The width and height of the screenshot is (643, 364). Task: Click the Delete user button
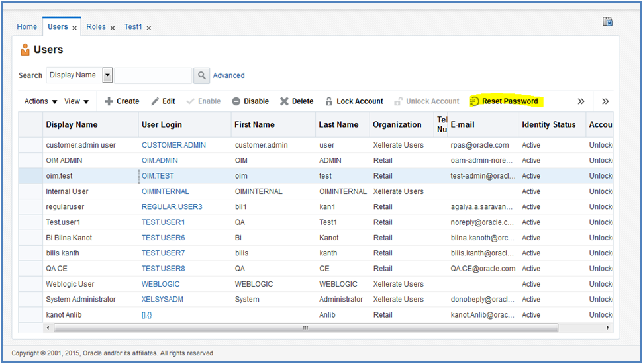tap(297, 101)
